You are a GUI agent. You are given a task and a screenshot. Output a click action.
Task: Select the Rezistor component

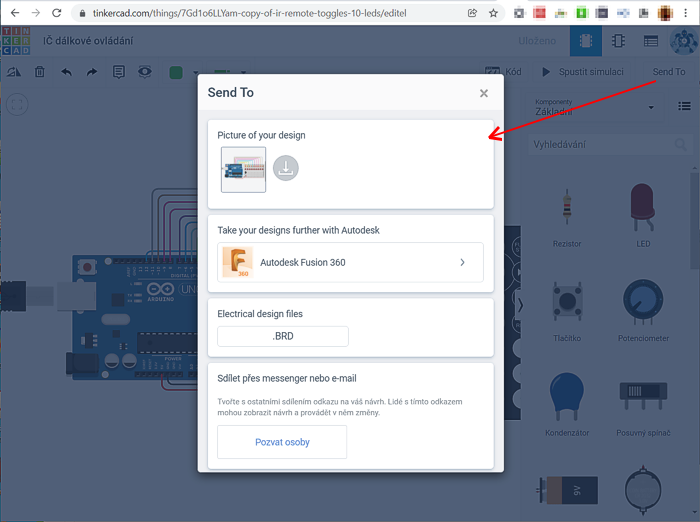[567, 217]
